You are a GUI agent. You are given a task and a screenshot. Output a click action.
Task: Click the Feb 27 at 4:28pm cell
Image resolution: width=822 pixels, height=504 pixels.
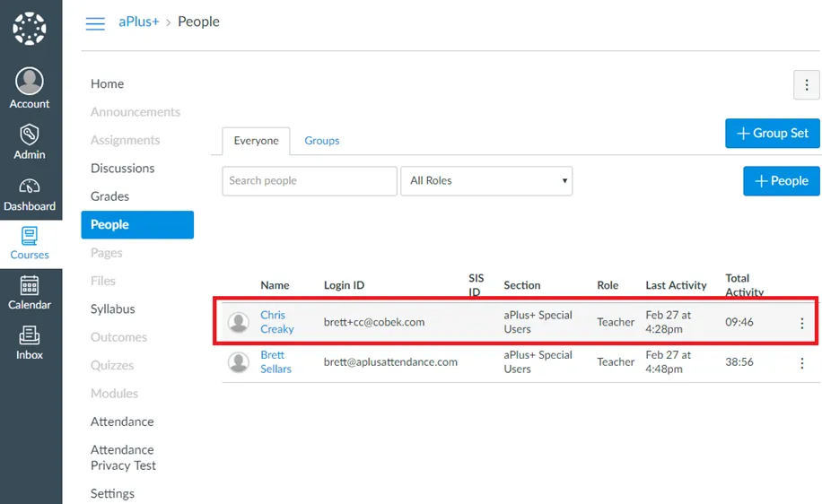(669, 322)
